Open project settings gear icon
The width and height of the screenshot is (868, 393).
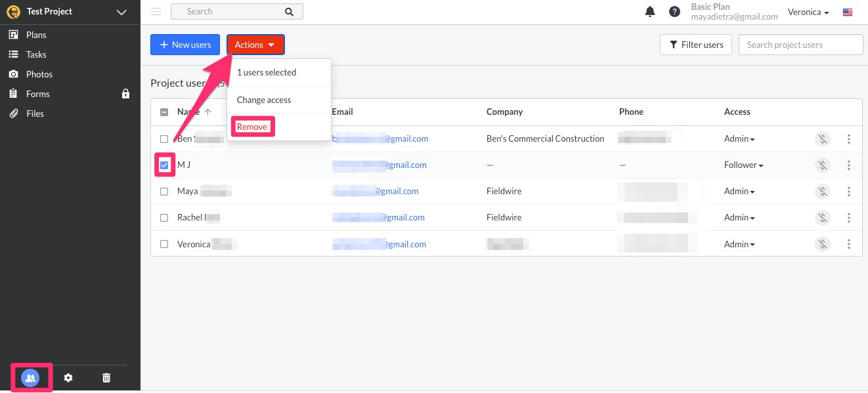coord(68,378)
